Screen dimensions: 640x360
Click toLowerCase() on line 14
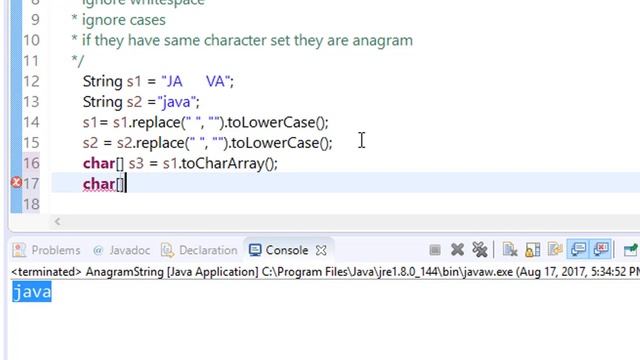276,122
